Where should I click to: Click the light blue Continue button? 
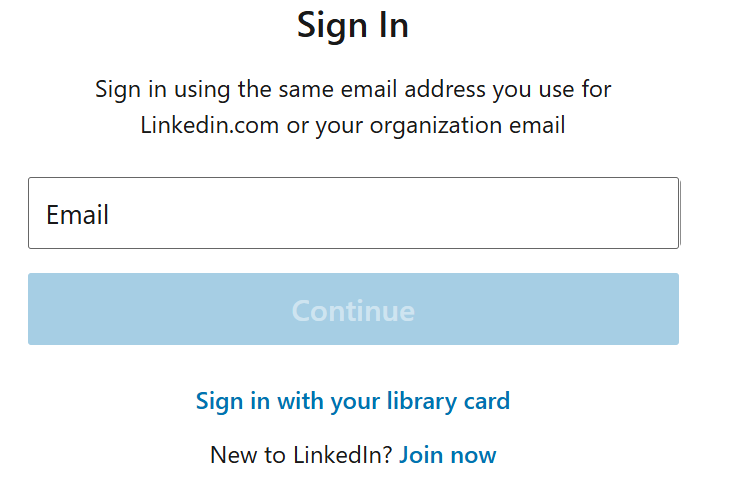[353, 310]
